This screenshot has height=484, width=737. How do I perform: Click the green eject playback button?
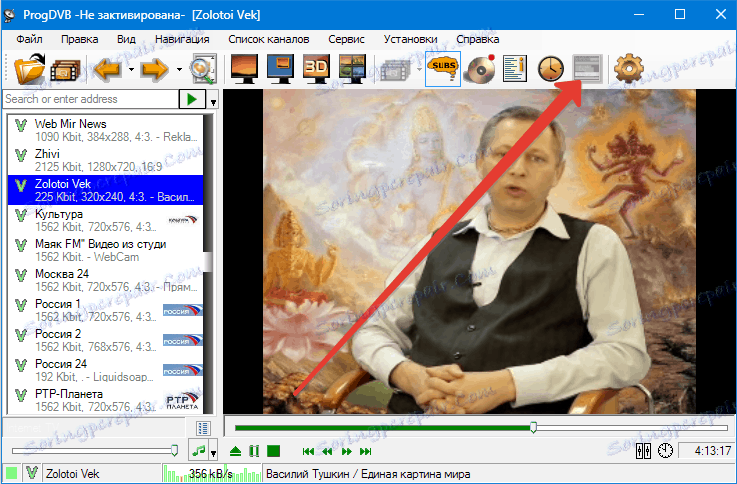click(x=235, y=452)
